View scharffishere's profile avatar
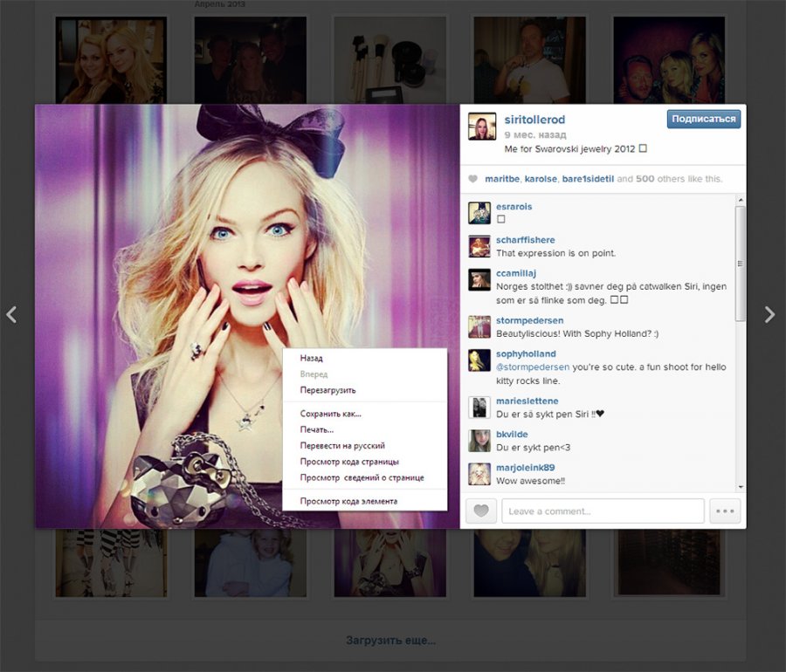 pyautogui.click(x=478, y=247)
